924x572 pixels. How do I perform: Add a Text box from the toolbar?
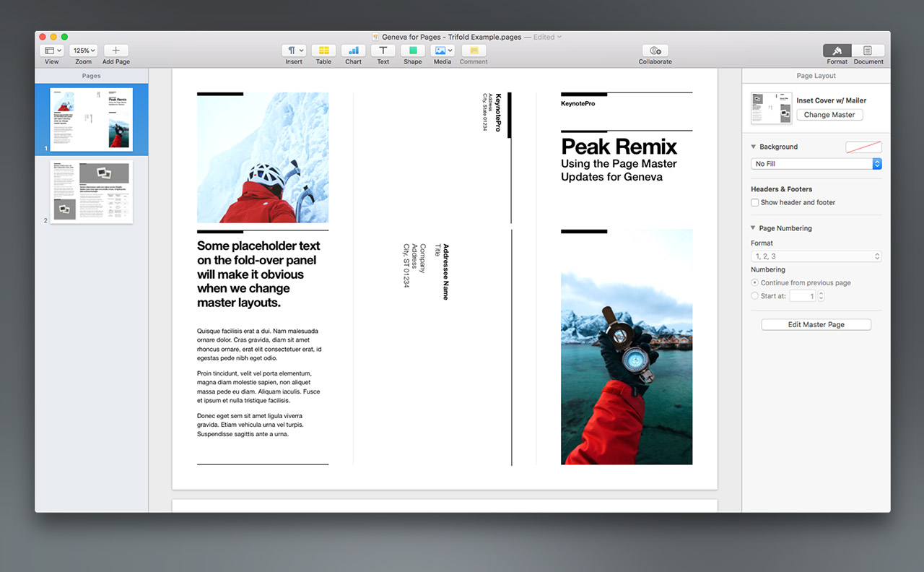[383, 51]
